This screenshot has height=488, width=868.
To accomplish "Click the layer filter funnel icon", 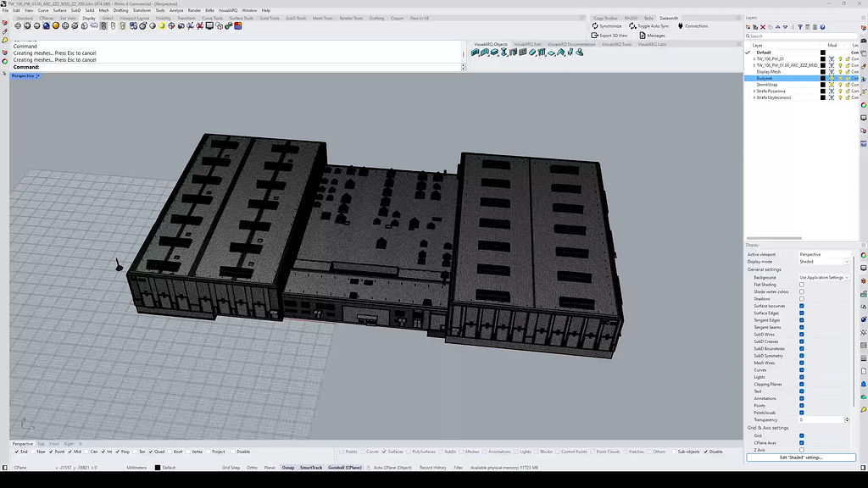I will pos(799,27).
